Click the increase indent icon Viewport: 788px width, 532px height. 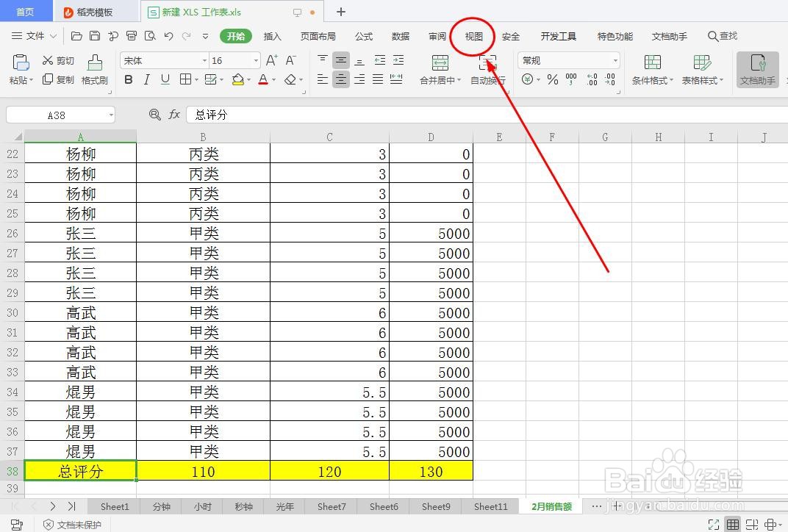(398, 60)
